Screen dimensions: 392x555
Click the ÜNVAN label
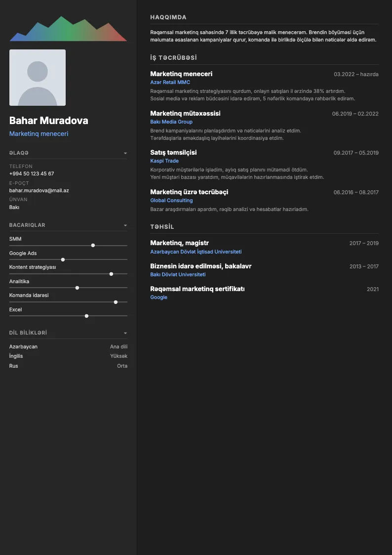[18, 199]
